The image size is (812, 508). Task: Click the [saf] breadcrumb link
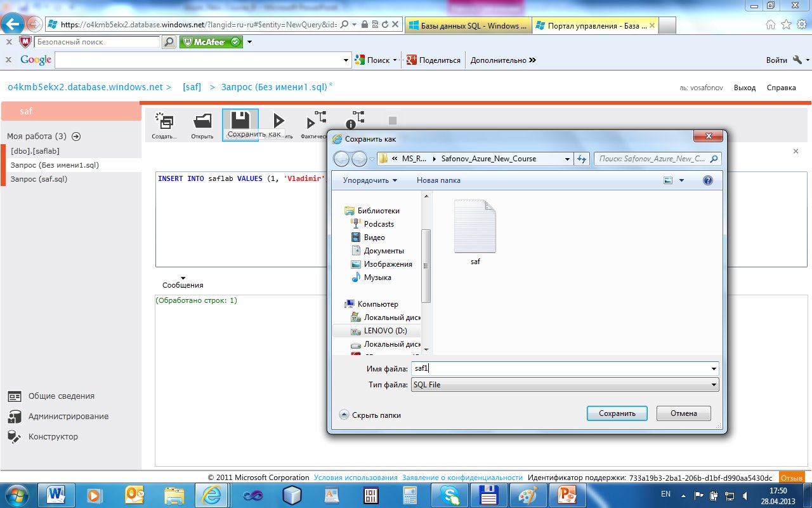(192, 87)
